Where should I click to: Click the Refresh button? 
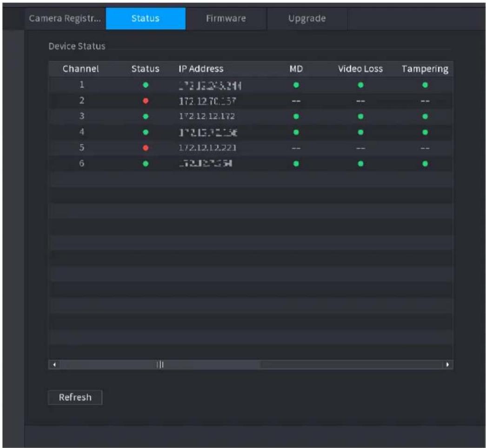(x=75, y=397)
